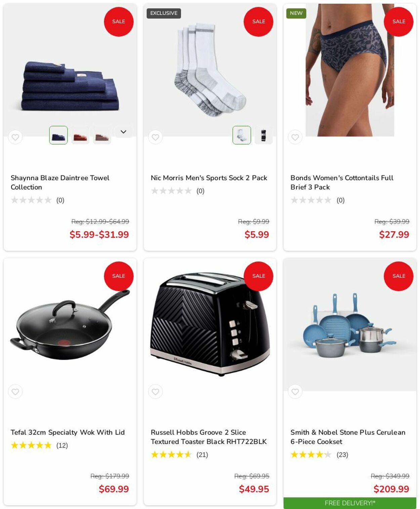Select white sock colour variant

(242, 135)
